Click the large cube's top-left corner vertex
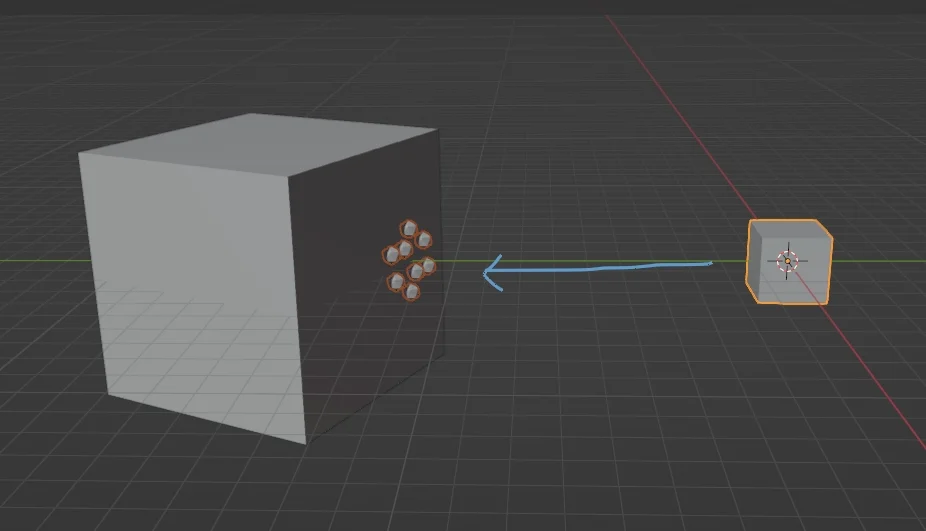The height and width of the screenshot is (531, 926). click(x=80, y=154)
